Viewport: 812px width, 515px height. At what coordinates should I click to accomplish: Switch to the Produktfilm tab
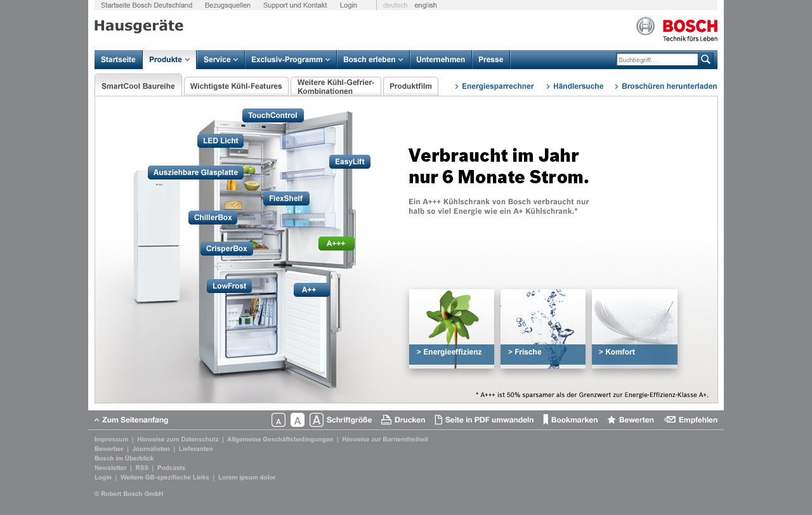click(x=410, y=86)
